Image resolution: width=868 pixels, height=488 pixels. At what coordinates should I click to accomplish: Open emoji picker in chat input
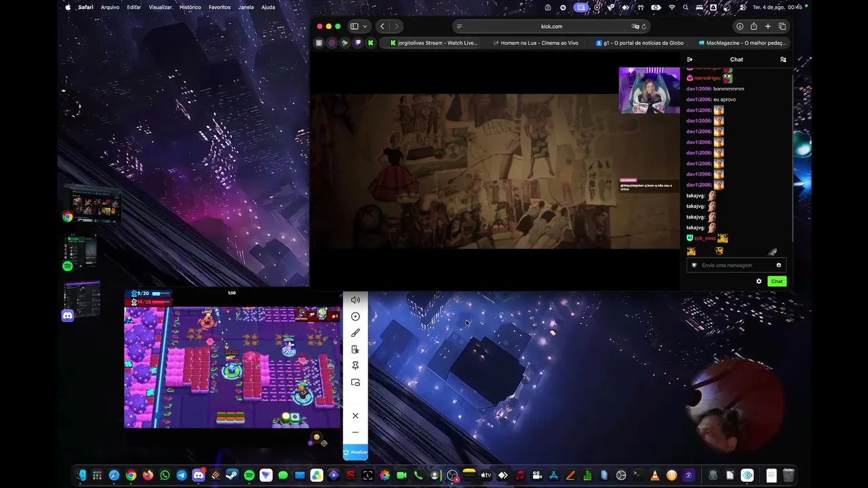778,265
